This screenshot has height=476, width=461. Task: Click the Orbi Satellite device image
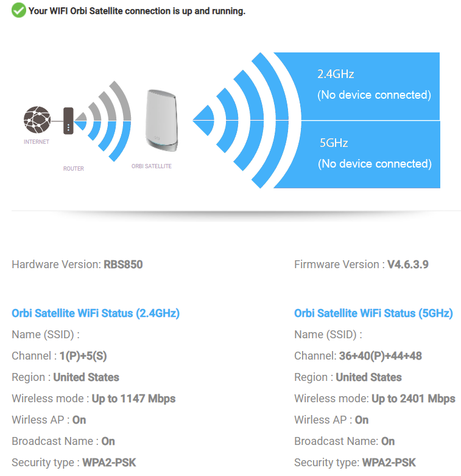pyautogui.click(x=161, y=119)
